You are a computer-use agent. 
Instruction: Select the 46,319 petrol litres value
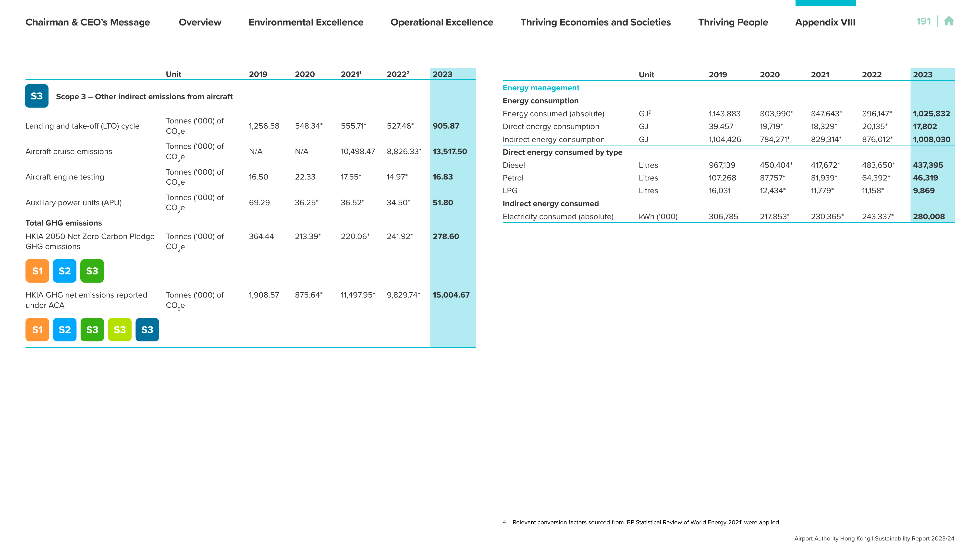point(926,178)
